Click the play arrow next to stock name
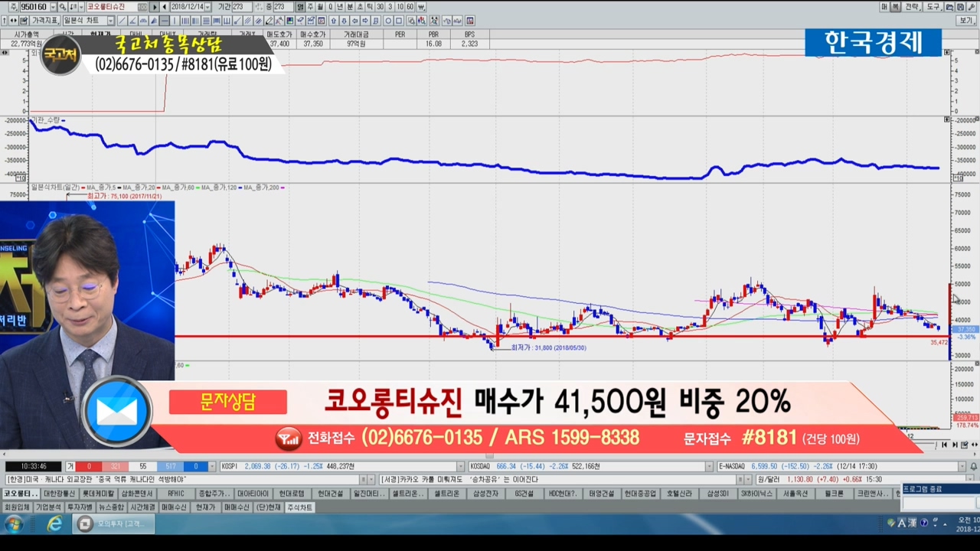This screenshot has height=551, width=980. [x=155, y=7]
